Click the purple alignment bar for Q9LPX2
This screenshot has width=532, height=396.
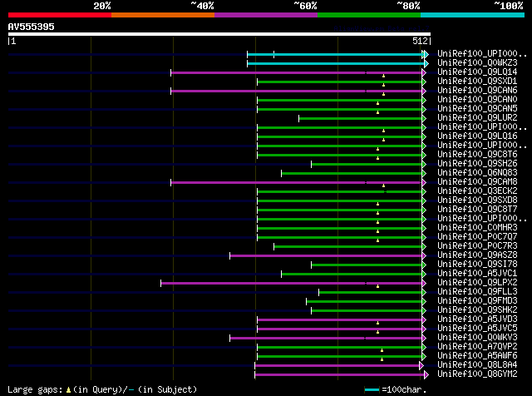point(292,283)
